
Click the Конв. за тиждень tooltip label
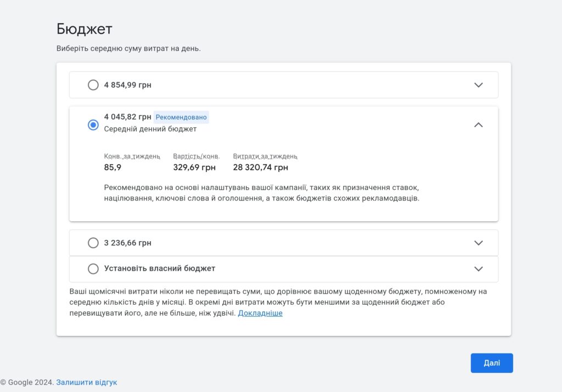(132, 156)
